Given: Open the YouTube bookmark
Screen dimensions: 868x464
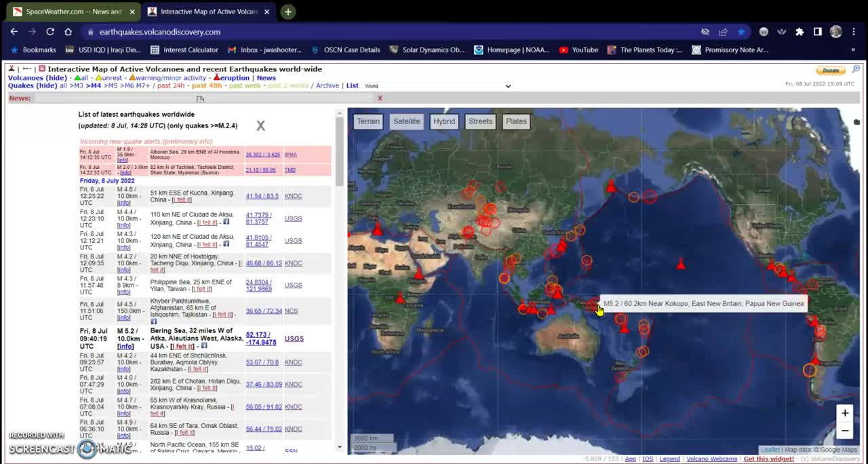Looking at the screenshot, I should 578,50.
